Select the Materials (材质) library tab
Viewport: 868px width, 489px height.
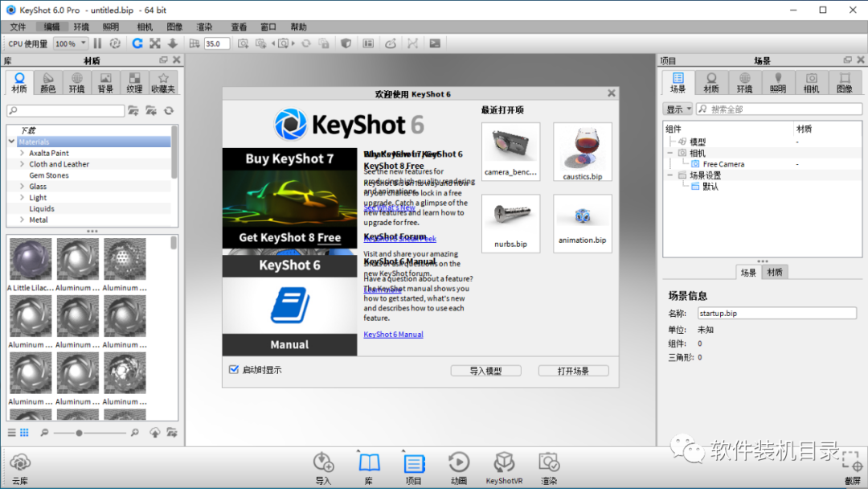click(x=19, y=83)
